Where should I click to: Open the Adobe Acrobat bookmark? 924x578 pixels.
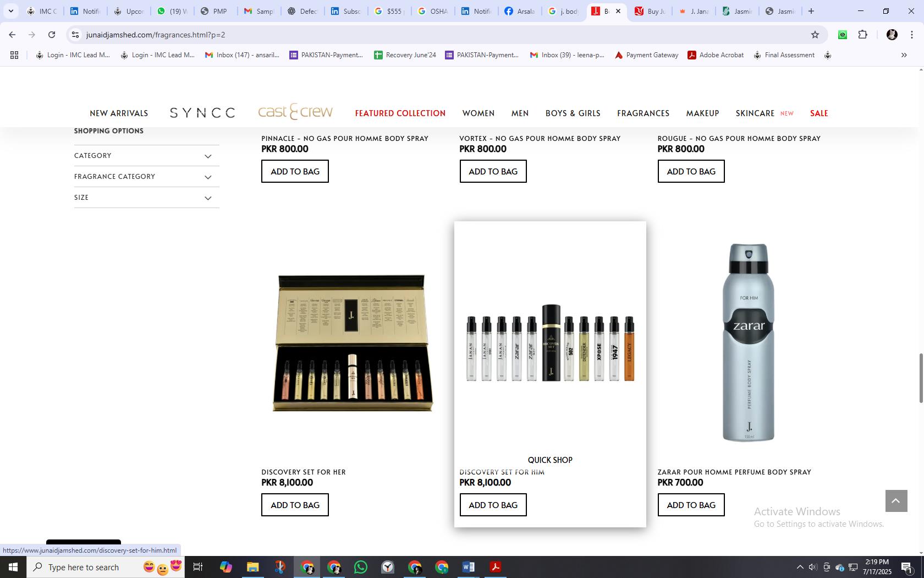[716, 55]
